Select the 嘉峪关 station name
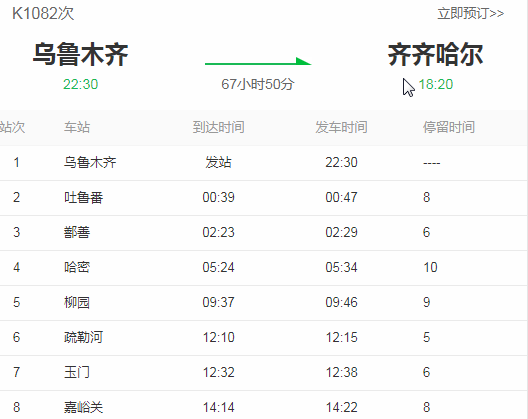Viewport: 528px width, 419px height. (x=84, y=408)
